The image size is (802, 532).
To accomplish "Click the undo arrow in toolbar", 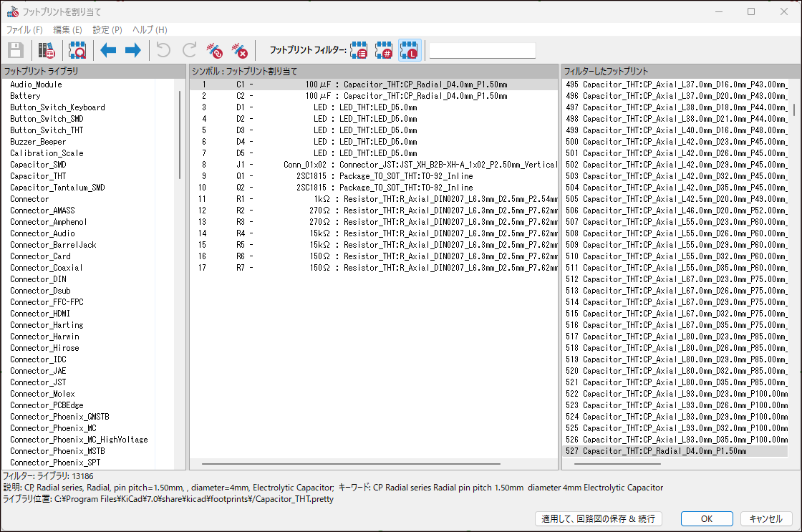I will tap(164, 50).
